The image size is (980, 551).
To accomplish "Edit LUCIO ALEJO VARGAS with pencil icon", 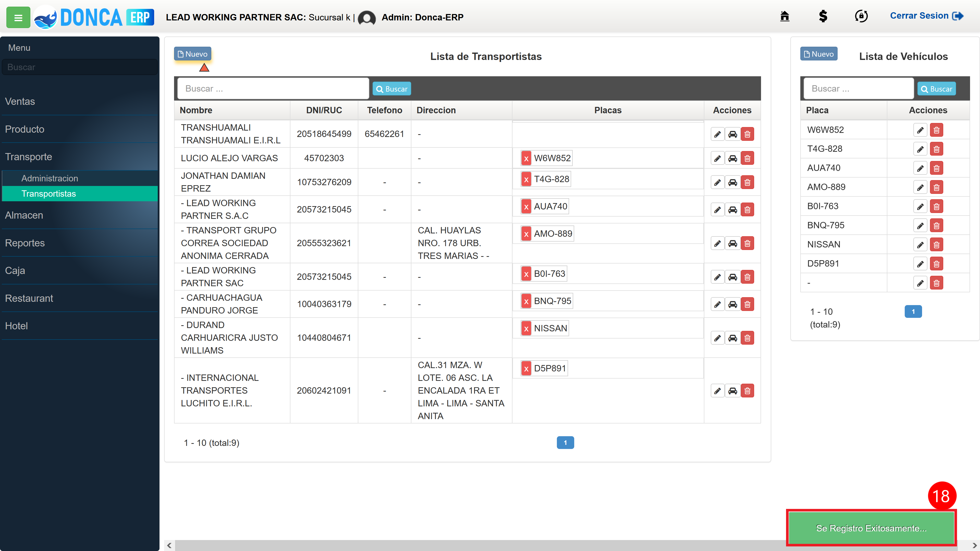I will pyautogui.click(x=717, y=158).
